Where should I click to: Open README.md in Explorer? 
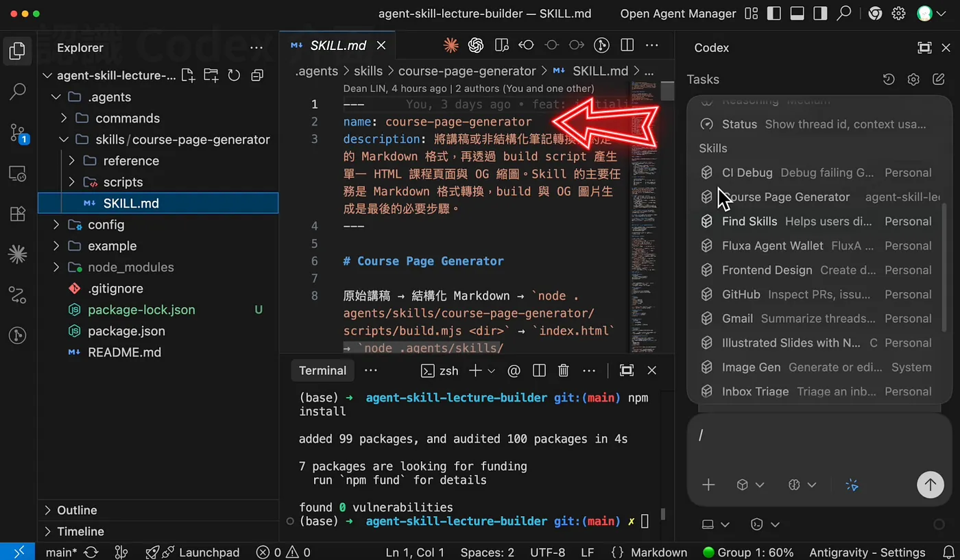click(x=158, y=352)
